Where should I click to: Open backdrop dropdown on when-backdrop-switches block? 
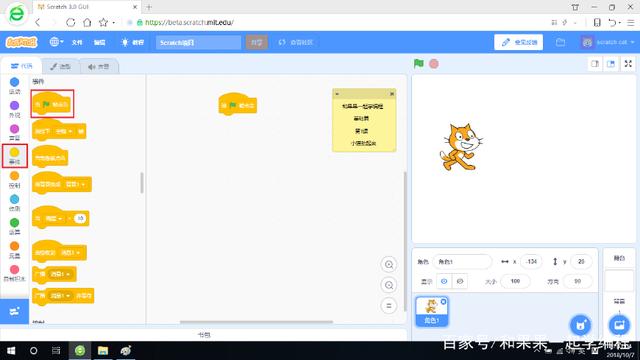pyautogui.click(x=76, y=184)
